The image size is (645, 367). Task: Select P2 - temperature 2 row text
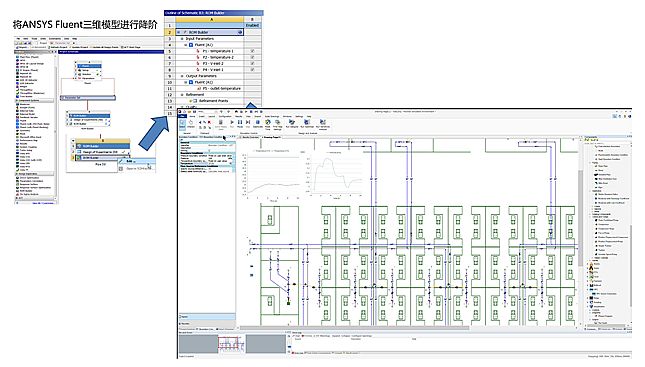pyautogui.click(x=218, y=57)
